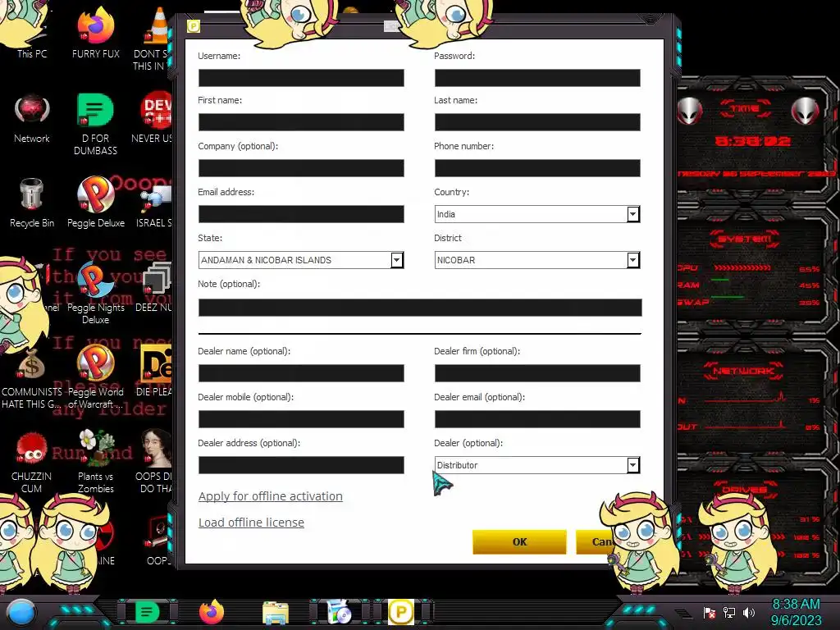This screenshot has height=630, width=840.
Task: Click the Dealer firm (optional) field
Action: tap(537, 373)
